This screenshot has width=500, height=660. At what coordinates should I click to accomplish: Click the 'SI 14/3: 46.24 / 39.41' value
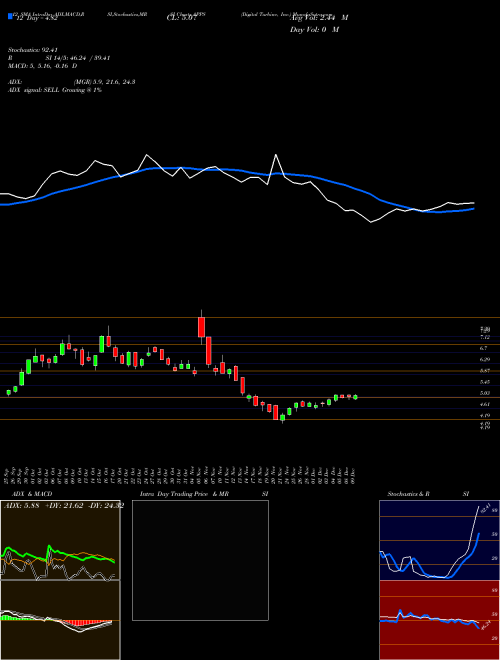point(77,59)
